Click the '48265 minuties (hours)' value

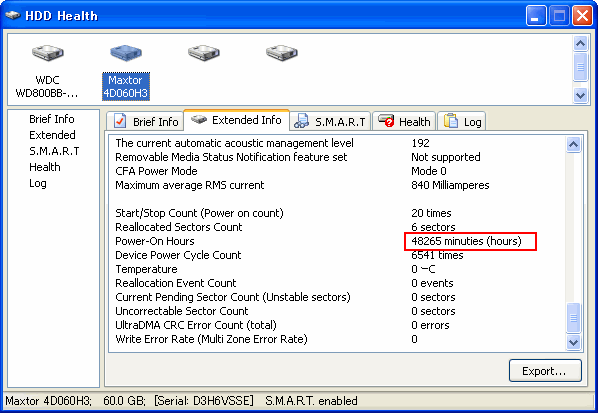(466, 241)
